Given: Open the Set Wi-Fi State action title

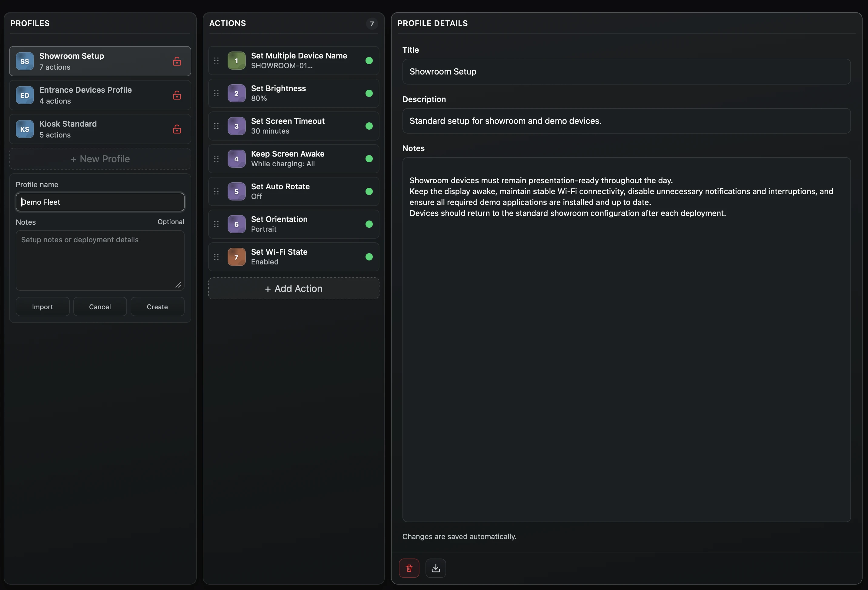Looking at the screenshot, I should pos(279,252).
